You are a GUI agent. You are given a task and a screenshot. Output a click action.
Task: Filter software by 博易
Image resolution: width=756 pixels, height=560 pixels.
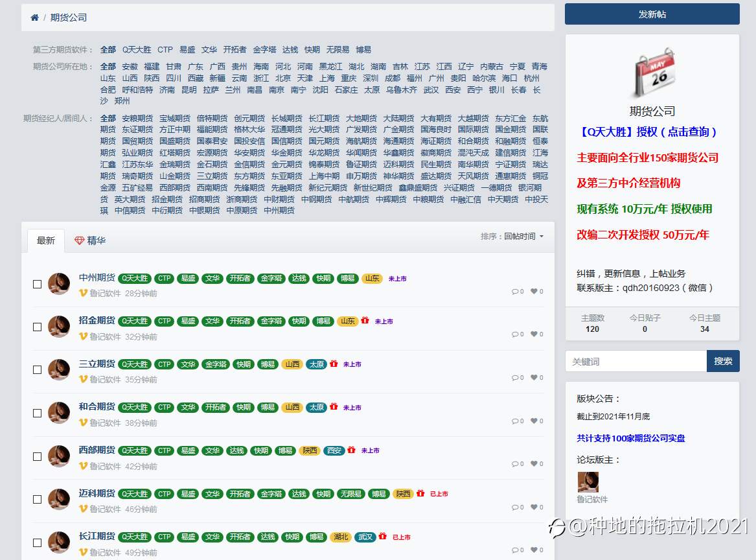pyautogui.click(x=363, y=50)
